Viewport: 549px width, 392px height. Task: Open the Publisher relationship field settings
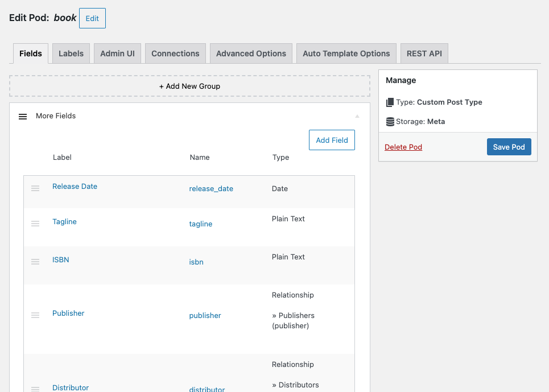click(x=68, y=313)
